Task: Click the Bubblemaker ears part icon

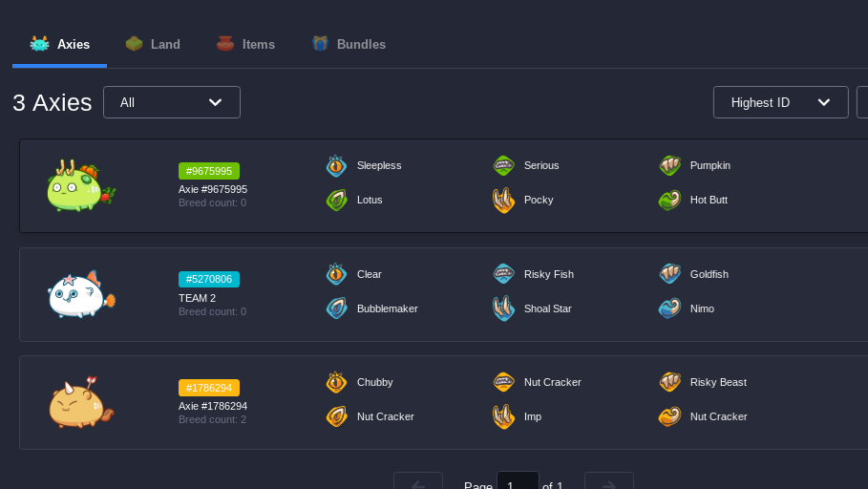Action: point(336,308)
